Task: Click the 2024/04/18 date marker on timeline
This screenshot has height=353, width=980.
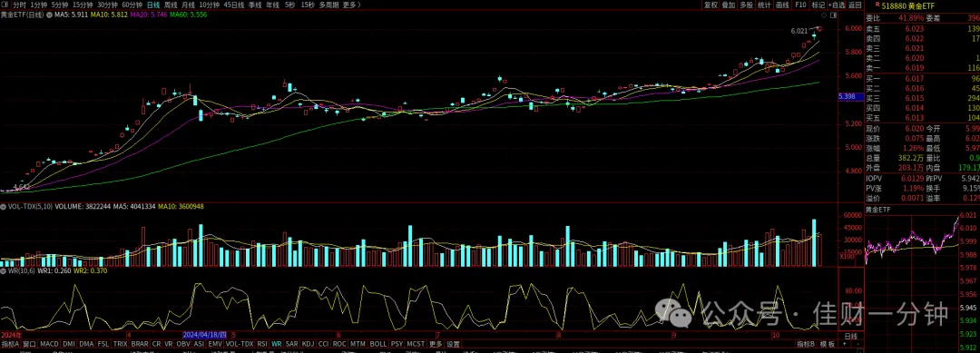Action: click(205, 335)
